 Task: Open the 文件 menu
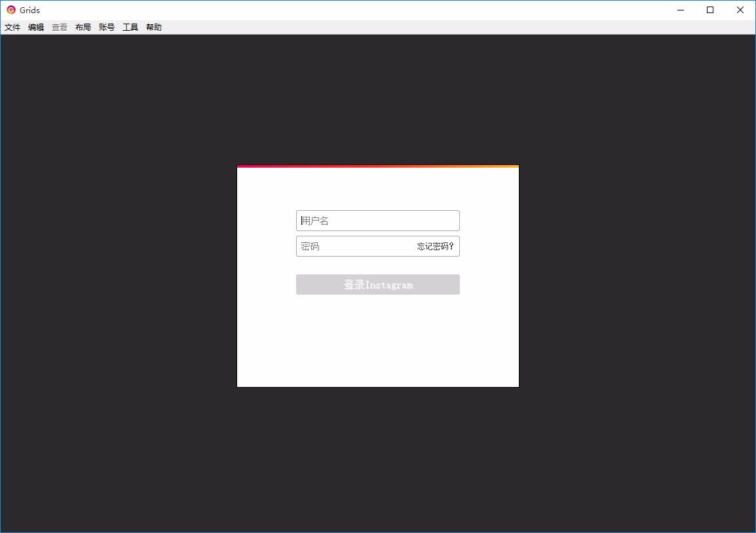pyautogui.click(x=12, y=28)
